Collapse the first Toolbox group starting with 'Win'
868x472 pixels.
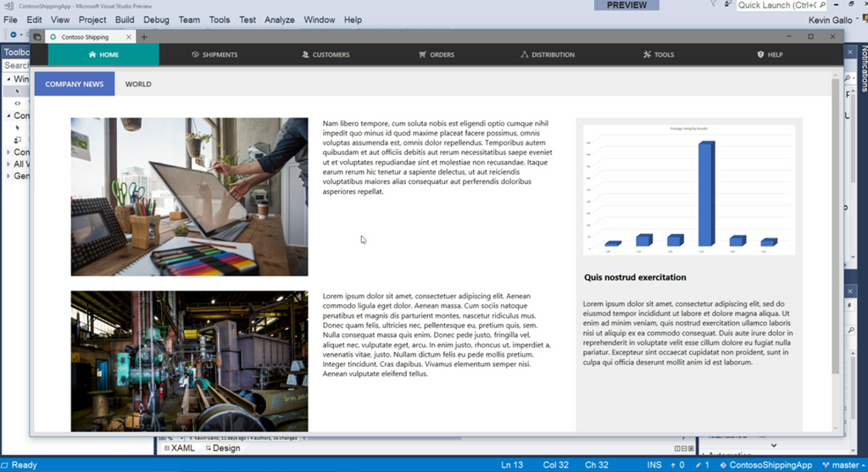click(8, 79)
